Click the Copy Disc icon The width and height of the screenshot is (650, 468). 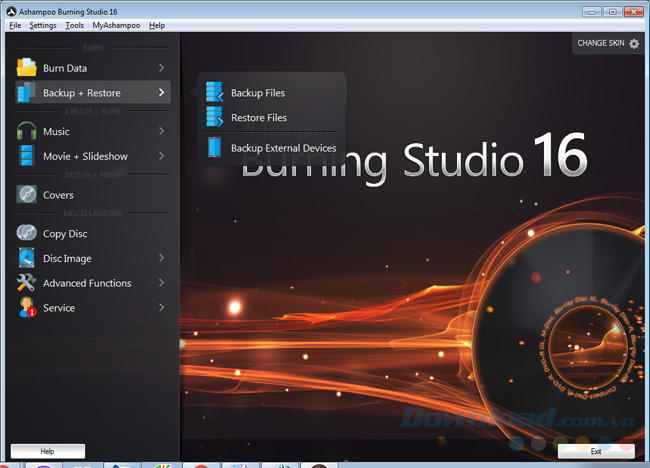(26, 233)
